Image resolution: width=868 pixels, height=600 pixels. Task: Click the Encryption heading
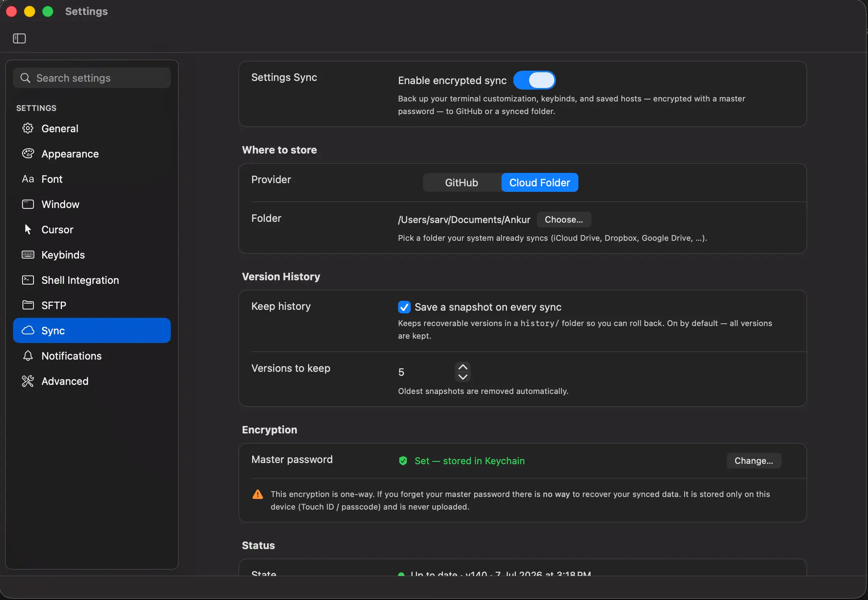point(269,429)
